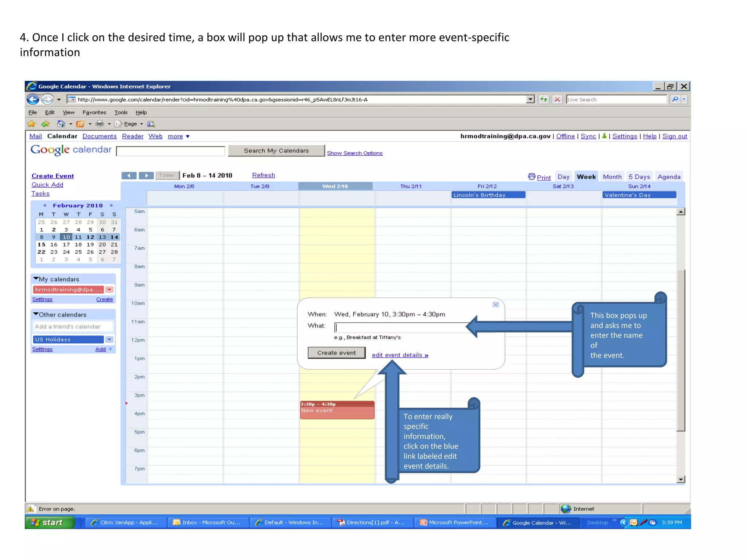Viewport: 747px width, 560px height.
Task: Click the RSS feeds icon
Action: click(80, 124)
